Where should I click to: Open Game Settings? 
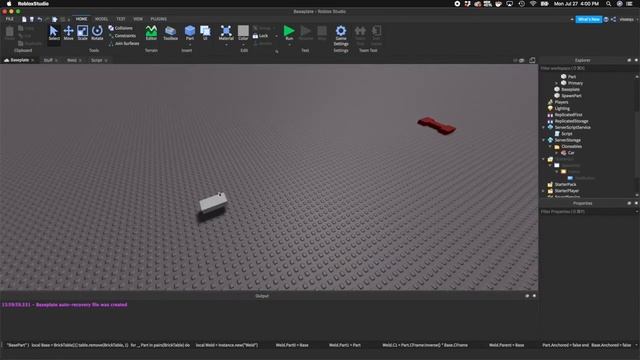coord(341,35)
